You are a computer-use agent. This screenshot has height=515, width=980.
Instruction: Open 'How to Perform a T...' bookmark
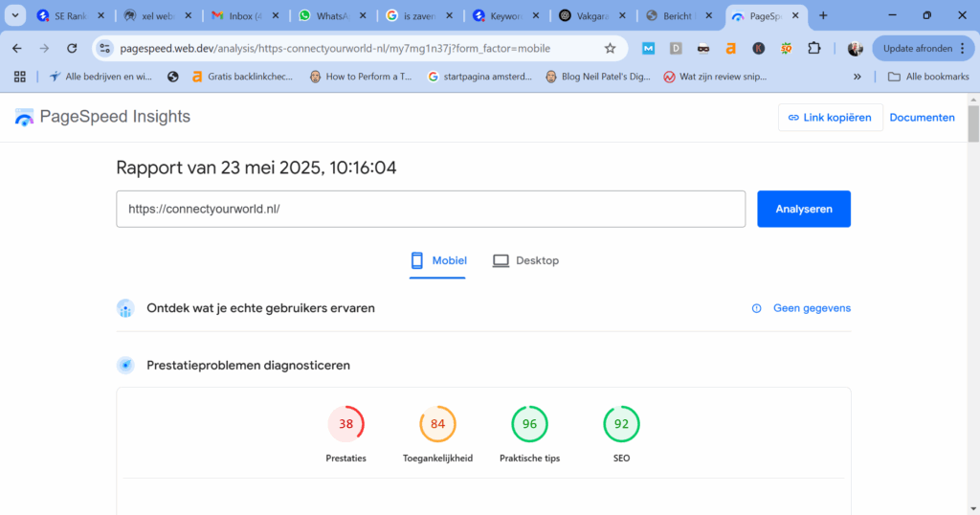click(361, 77)
